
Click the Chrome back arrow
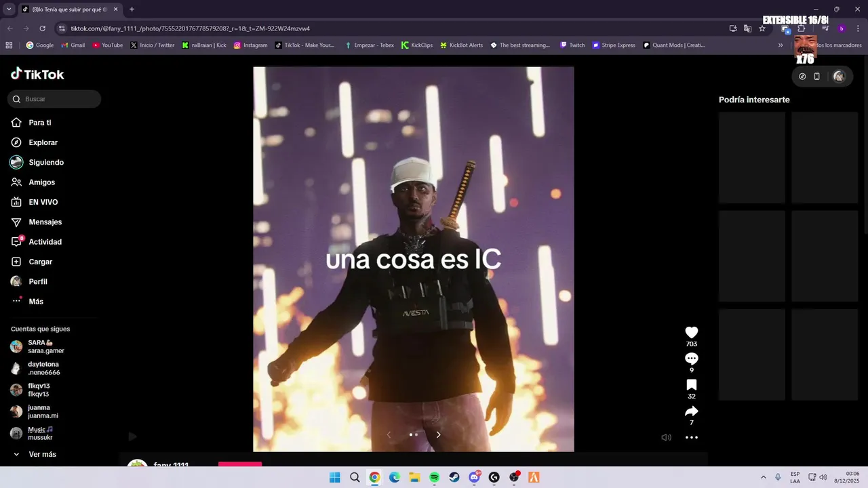click(x=9, y=28)
